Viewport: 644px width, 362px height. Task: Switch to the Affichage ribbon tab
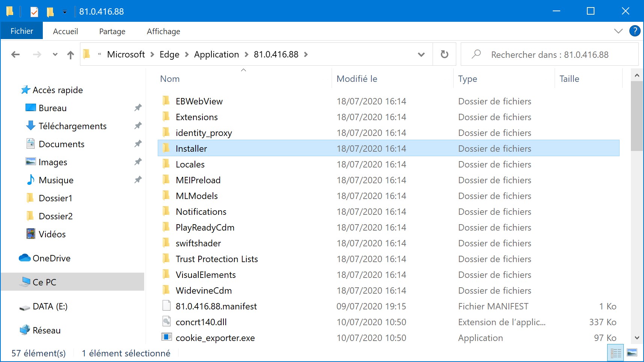click(x=163, y=31)
